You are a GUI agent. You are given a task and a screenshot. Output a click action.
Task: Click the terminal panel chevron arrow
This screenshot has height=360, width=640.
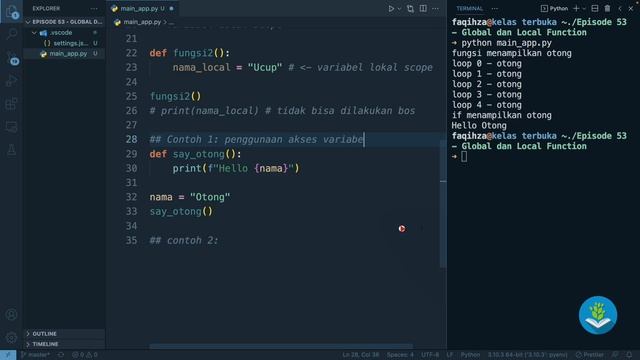click(620, 9)
